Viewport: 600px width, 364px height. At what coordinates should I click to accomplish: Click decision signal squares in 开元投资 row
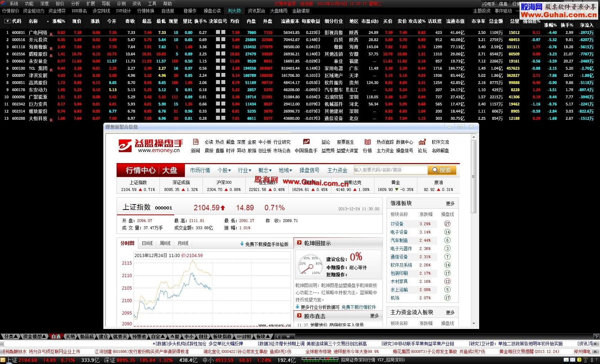[x=221, y=39]
